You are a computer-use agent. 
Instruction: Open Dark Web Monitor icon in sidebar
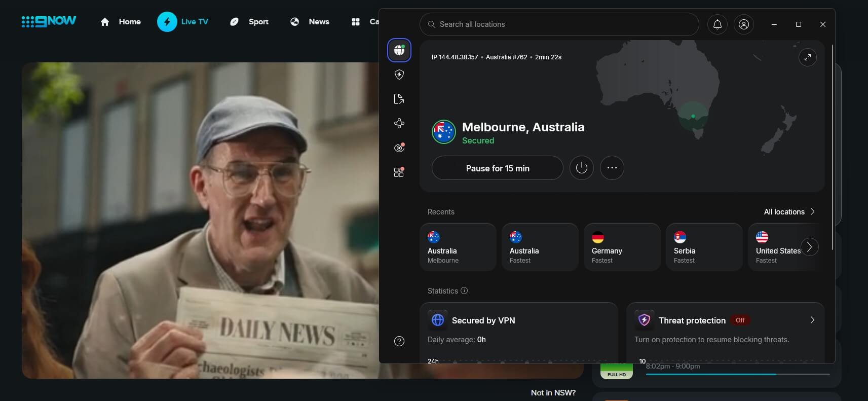point(399,148)
